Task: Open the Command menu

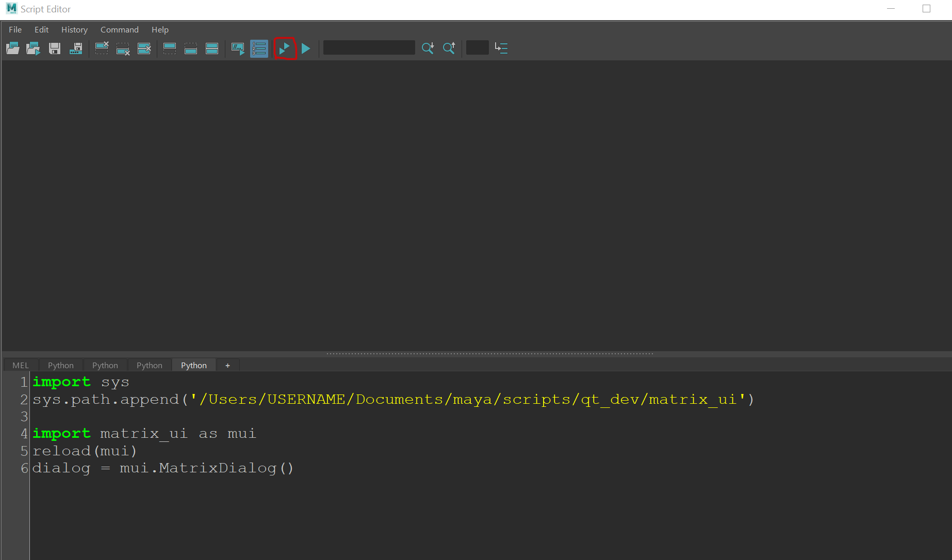Action: click(x=119, y=30)
